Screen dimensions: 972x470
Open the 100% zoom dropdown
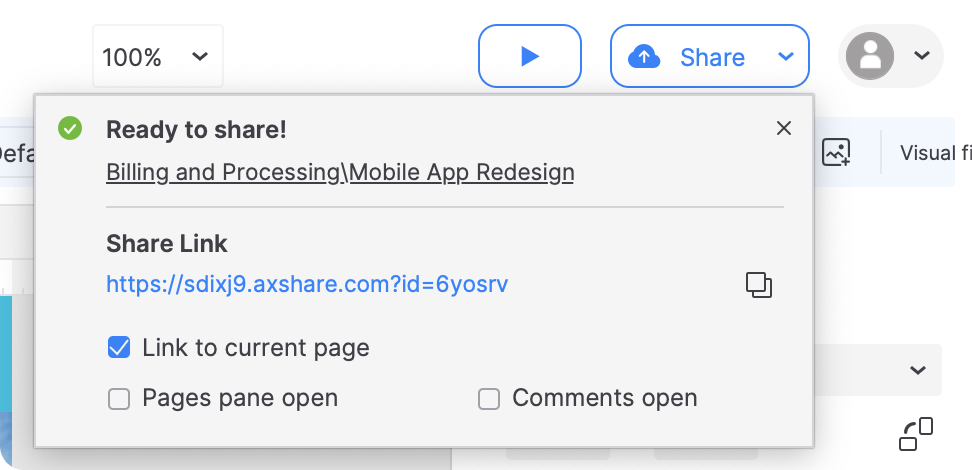point(157,57)
